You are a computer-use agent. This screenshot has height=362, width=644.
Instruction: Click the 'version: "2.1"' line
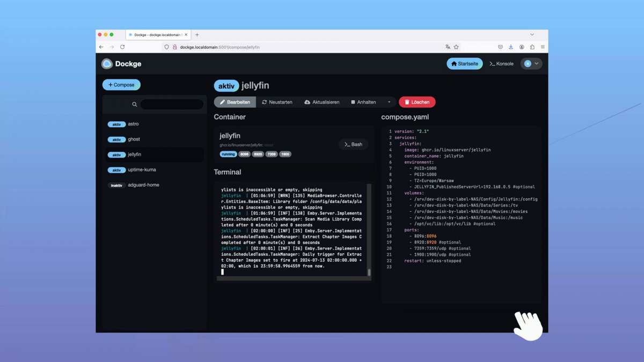[412, 131]
